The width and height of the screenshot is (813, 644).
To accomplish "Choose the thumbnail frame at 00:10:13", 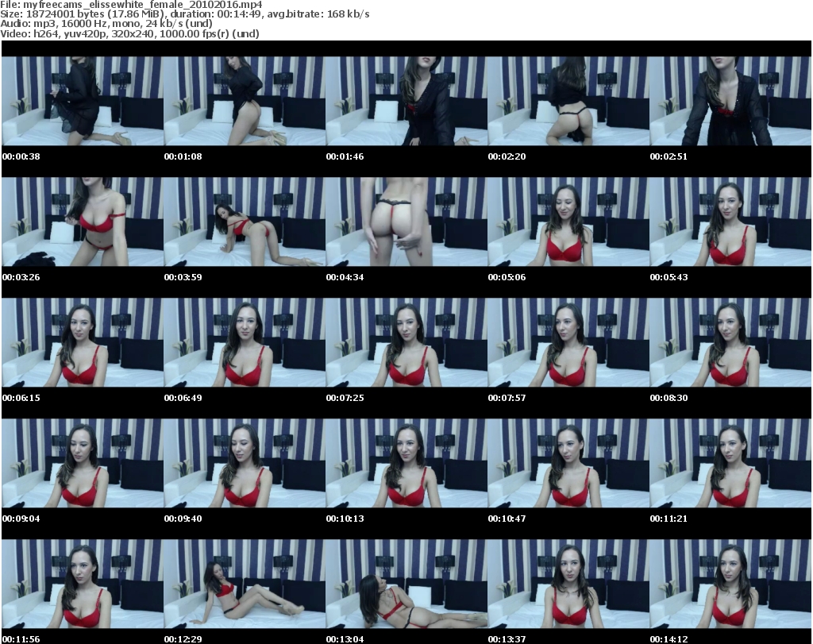I will point(406,464).
